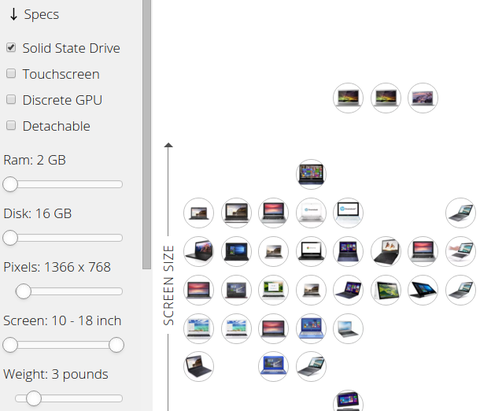Viewport: 480px width, 411px height.
Task: Click the 'Screen: 10 - 18 inch' label
Action: (62, 321)
